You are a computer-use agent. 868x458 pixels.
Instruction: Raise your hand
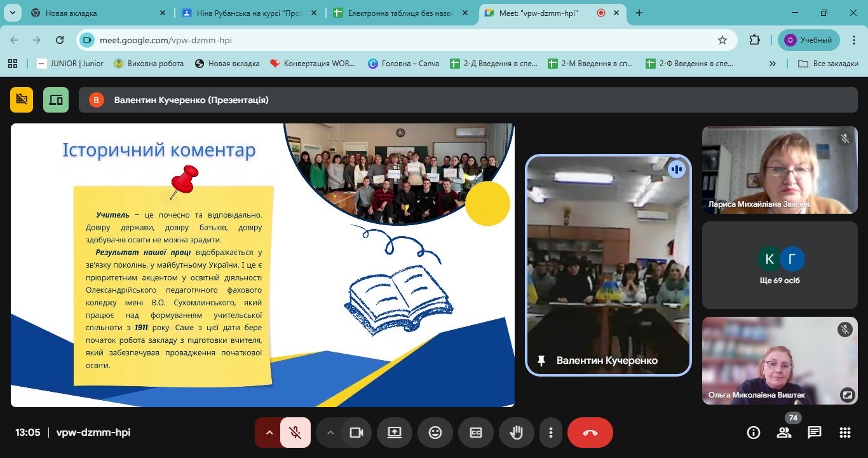pos(516,433)
